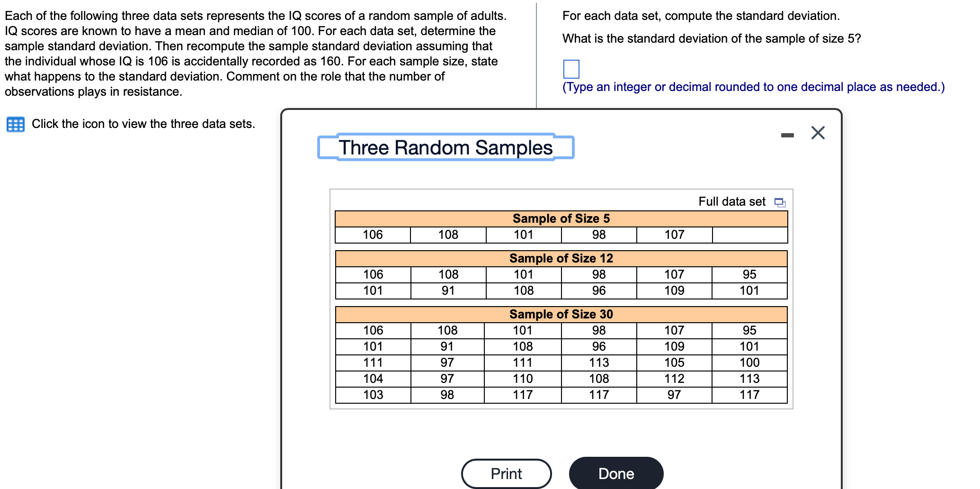The image size is (980, 489).
Task: Click the value 91 in Sample of Size 12
Action: click(x=447, y=290)
